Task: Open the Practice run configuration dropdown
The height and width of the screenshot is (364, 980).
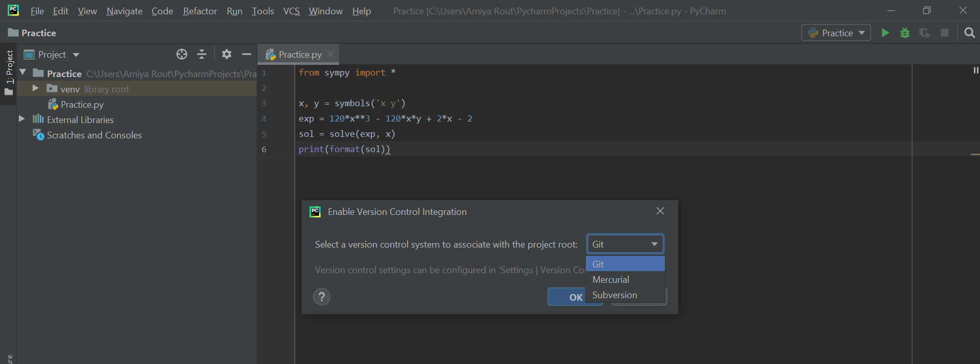Action: (x=836, y=33)
